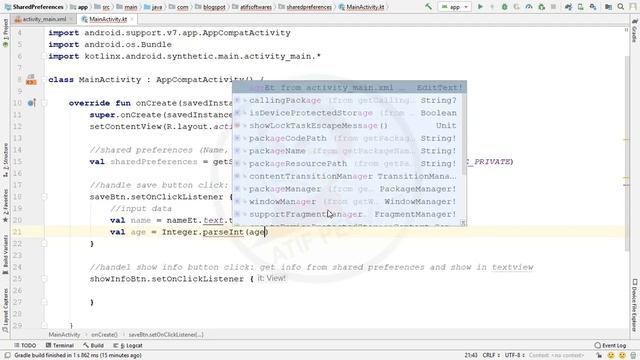Choose contentTransitionManager completion suggestion
Image resolution: width=640 pixels, height=360 pixels.
click(x=348, y=176)
